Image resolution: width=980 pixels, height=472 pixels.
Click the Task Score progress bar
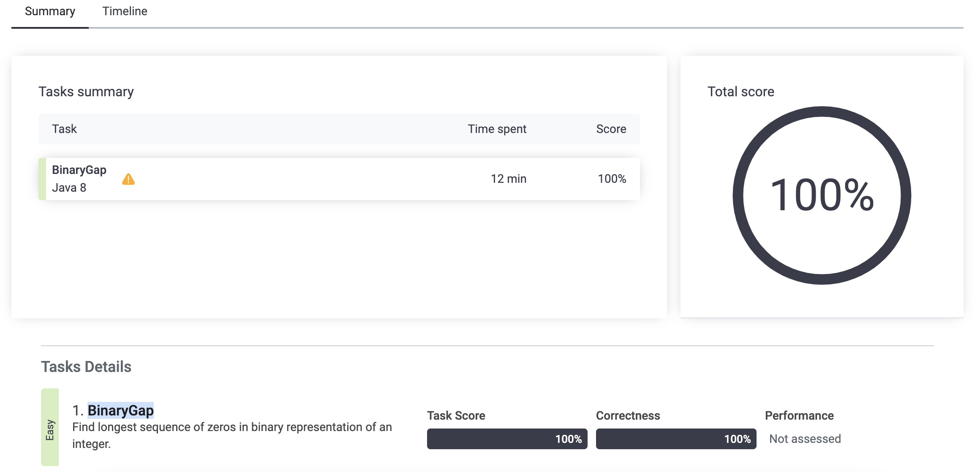(507, 439)
